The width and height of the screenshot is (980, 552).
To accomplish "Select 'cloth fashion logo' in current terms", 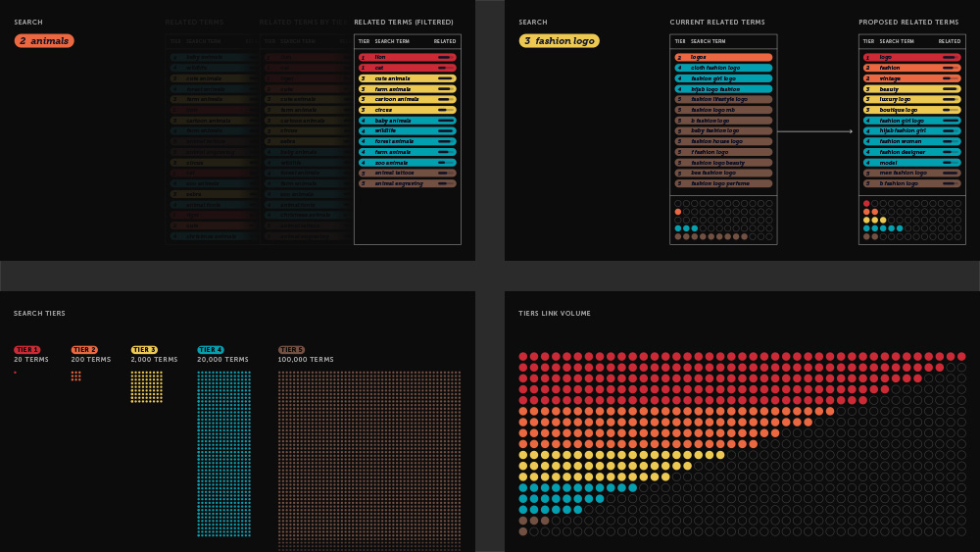I will pos(723,68).
